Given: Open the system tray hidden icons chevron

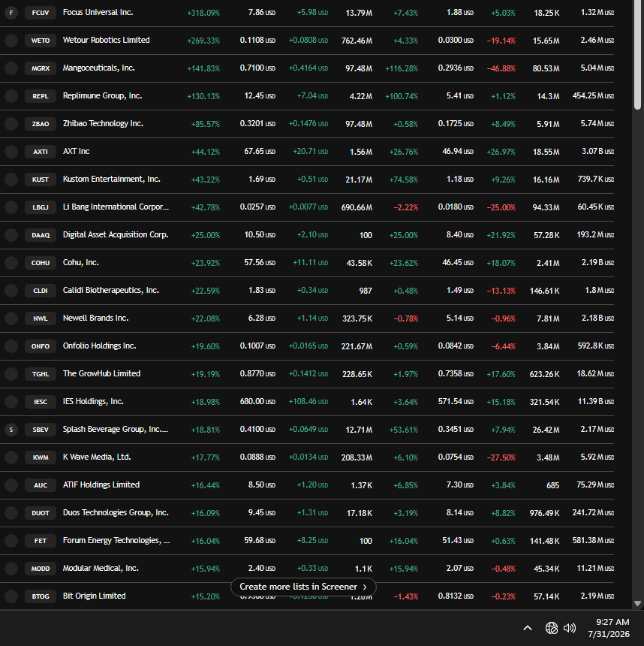Looking at the screenshot, I should point(528,628).
